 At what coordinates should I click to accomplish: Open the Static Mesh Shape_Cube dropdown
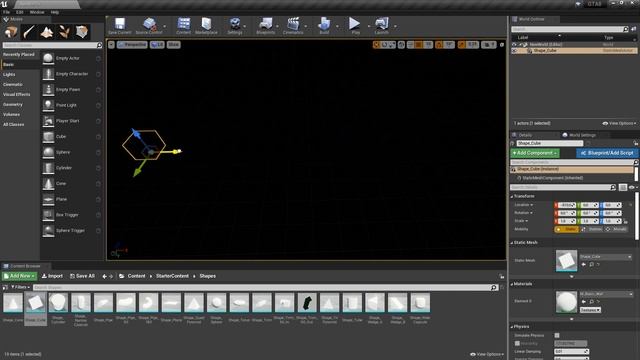coord(606,257)
